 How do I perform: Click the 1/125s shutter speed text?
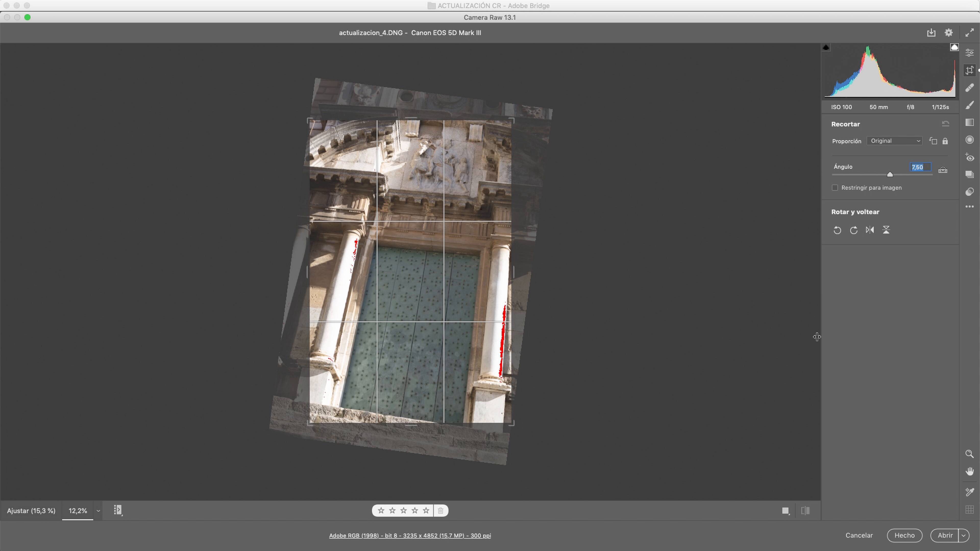pos(940,107)
